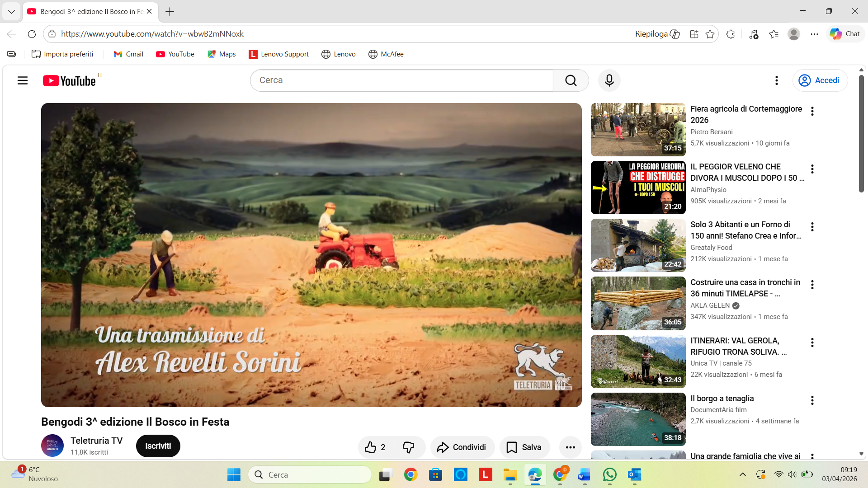Viewport: 868px width, 488px height.
Task: Open more actions for Fiera agricola video
Action: (812, 111)
